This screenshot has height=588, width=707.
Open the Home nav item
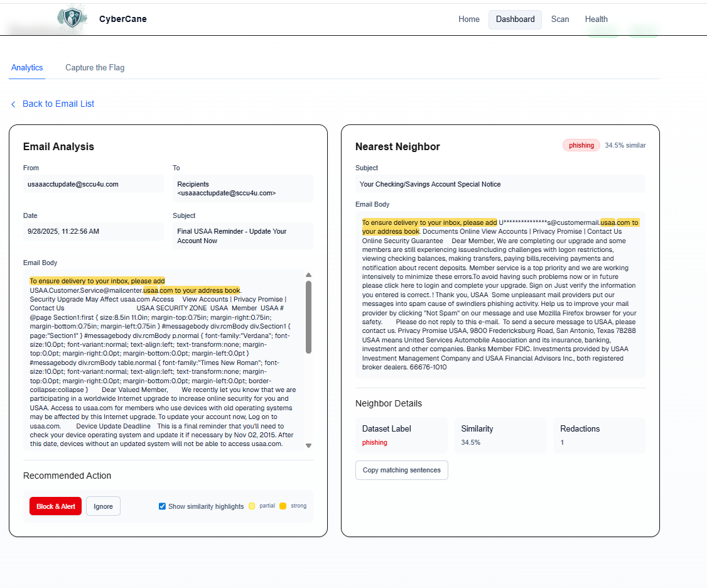[468, 19]
